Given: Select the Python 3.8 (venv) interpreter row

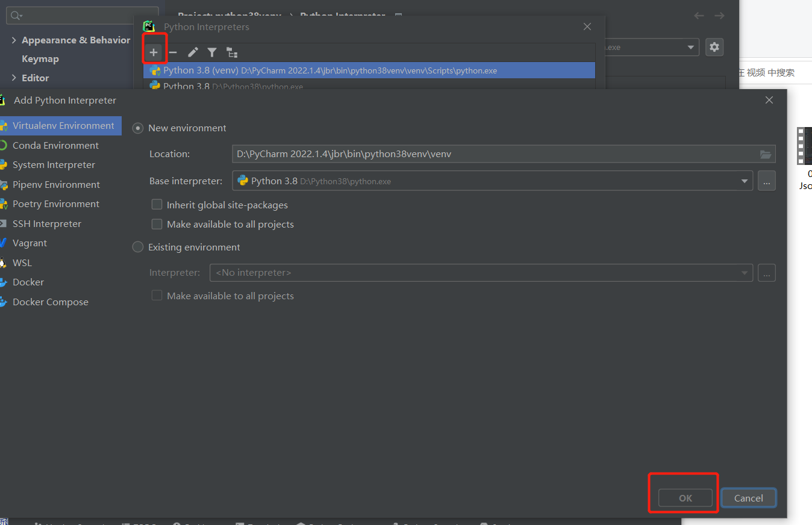Looking at the screenshot, I should [x=369, y=70].
